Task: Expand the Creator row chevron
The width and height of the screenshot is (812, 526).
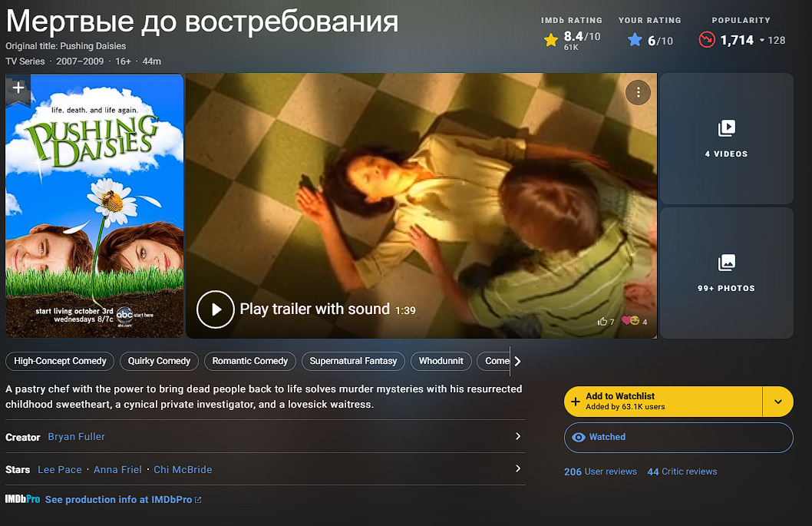Action: click(x=518, y=436)
